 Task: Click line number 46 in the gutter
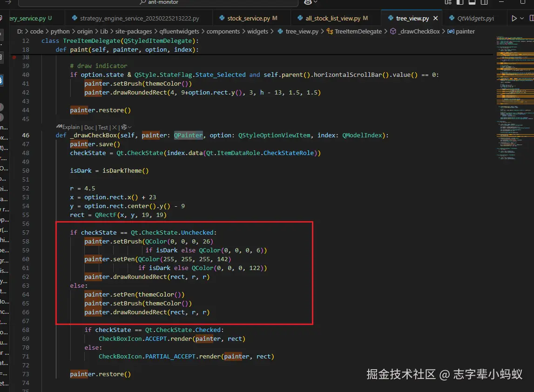tap(26, 135)
